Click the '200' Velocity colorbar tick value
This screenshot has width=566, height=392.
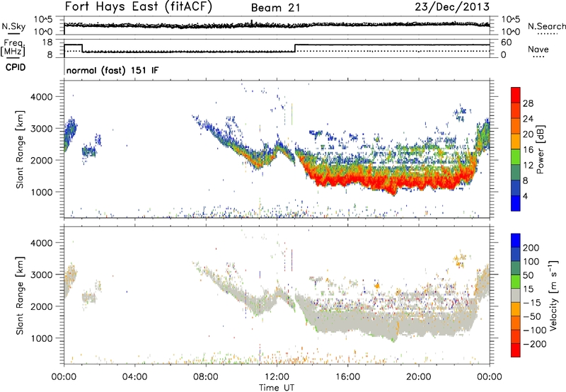click(x=531, y=248)
